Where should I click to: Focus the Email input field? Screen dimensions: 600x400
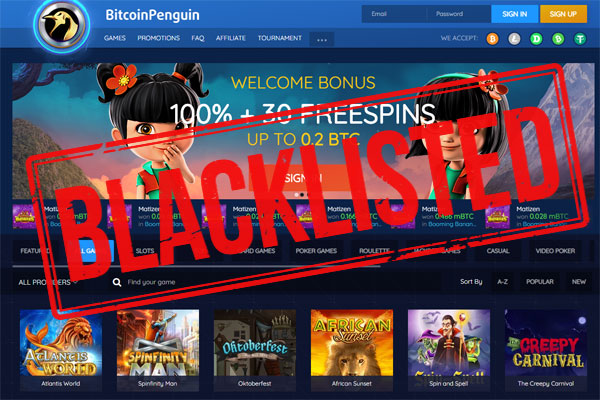tap(394, 14)
